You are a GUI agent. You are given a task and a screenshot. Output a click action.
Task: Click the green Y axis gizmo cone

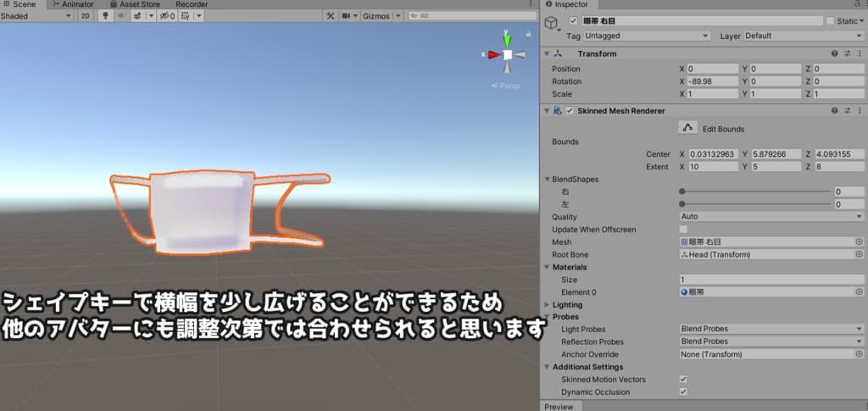click(x=507, y=41)
